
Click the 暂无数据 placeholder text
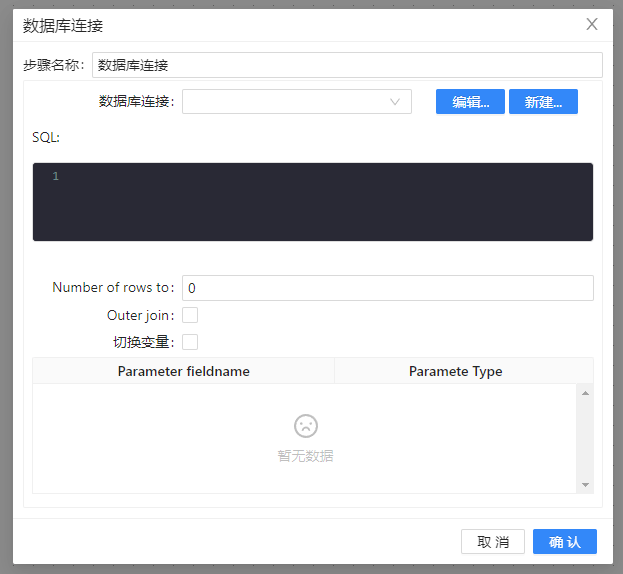pyautogui.click(x=305, y=456)
